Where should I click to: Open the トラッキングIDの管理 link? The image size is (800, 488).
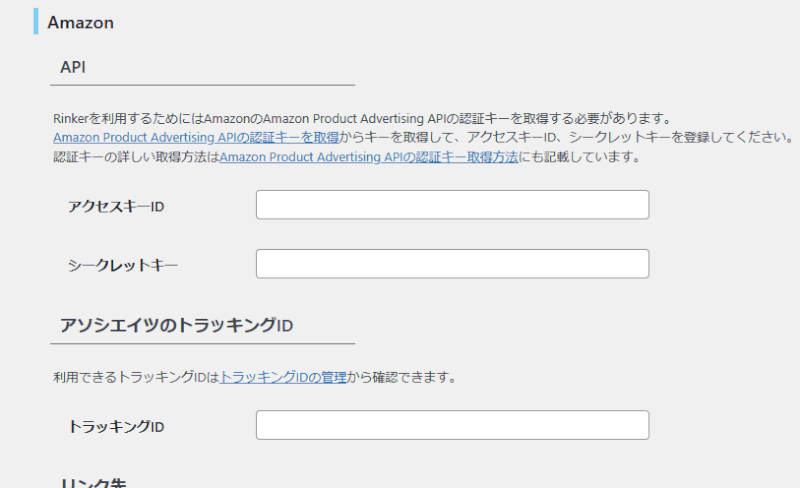click(x=283, y=378)
